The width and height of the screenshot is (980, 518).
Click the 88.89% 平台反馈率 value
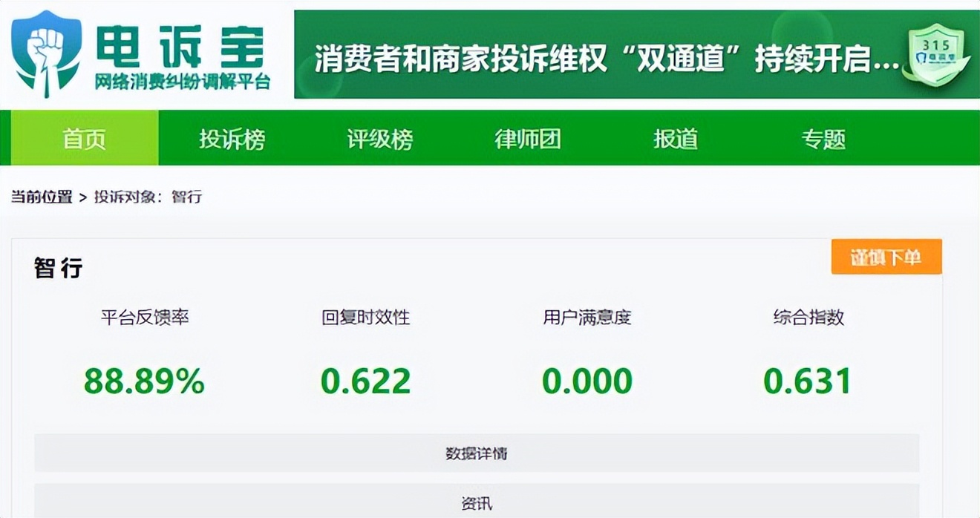(144, 381)
